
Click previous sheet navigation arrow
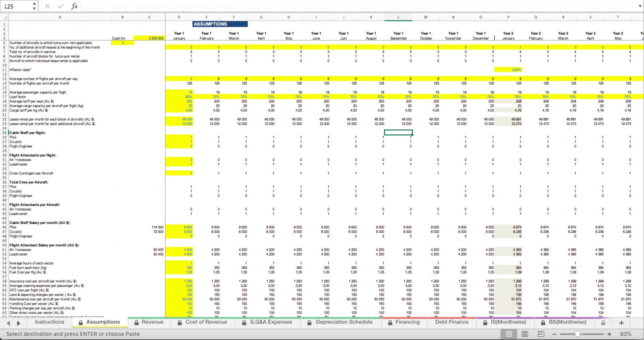(x=8, y=323)
